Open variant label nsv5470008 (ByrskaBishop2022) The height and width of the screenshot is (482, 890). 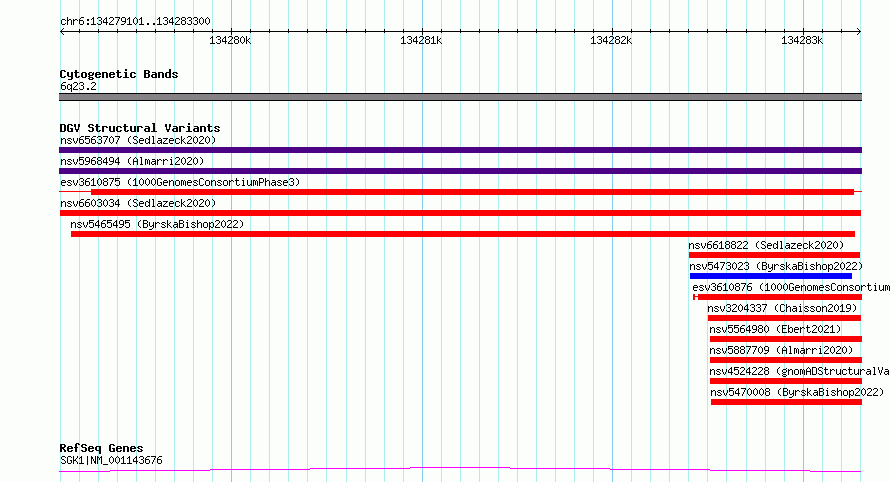[x=797, y=392]
